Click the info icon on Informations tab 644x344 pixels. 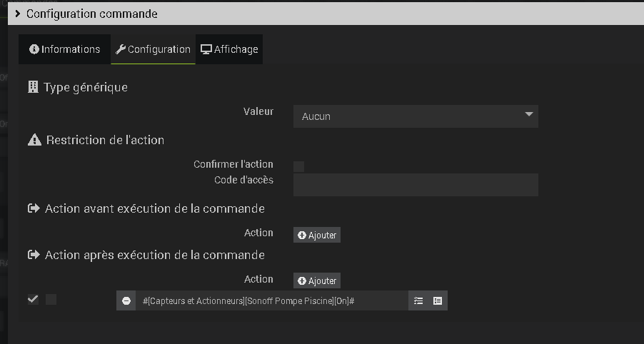[34, 49]
